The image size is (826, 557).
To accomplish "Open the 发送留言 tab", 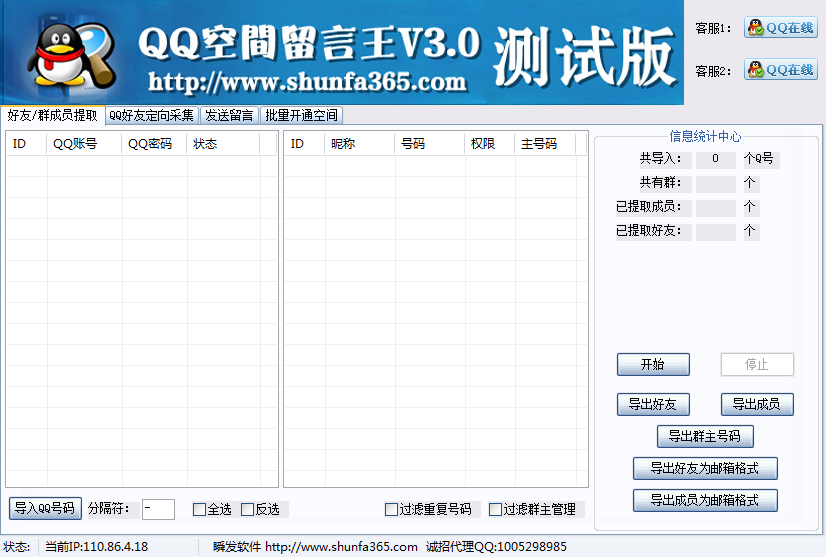I will (x=230, y=115).
